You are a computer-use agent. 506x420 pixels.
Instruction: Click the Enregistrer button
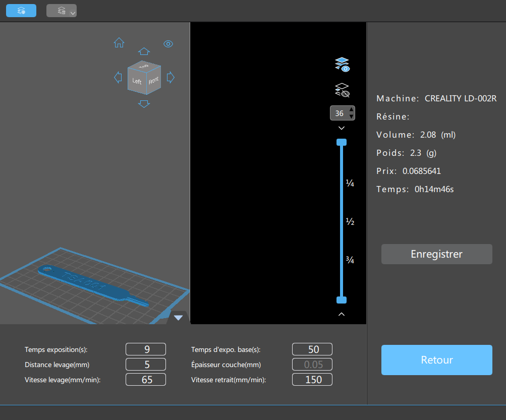(436, 254)
